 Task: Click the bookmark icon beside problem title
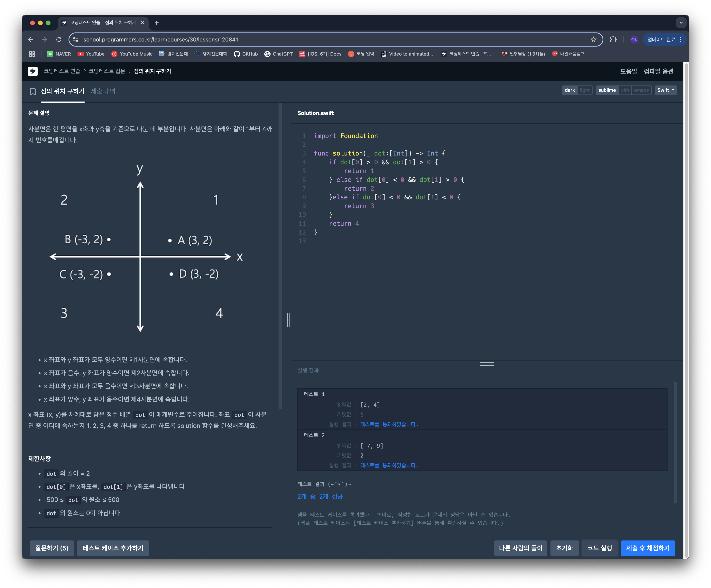pos(33,91)
